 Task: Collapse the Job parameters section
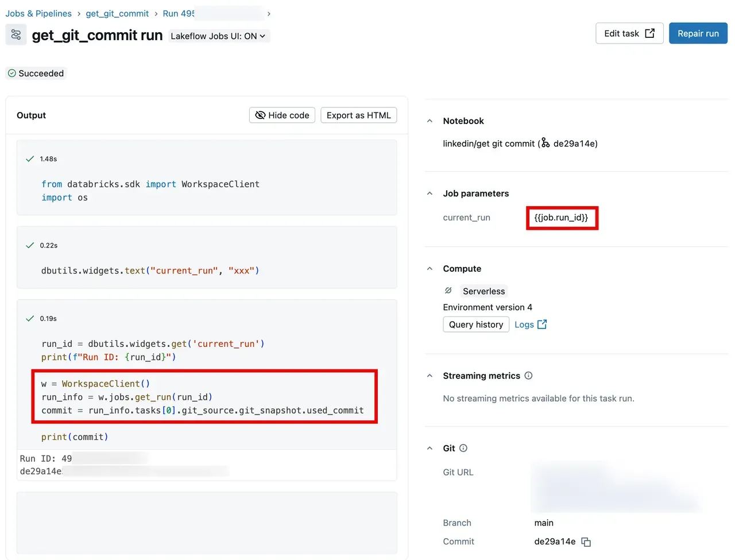(x=430, y=194)
